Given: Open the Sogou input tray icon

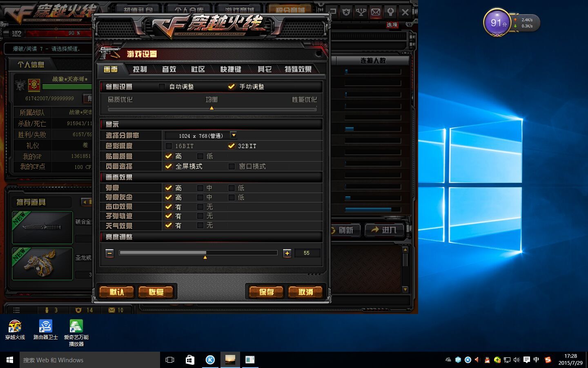Looking at the screenshot, I should point(548,360).
